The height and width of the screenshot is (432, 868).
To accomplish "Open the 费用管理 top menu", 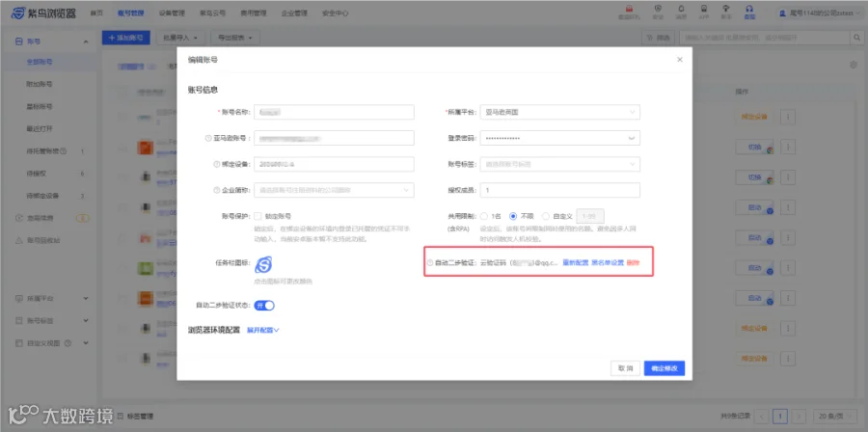I will [254, 13].
